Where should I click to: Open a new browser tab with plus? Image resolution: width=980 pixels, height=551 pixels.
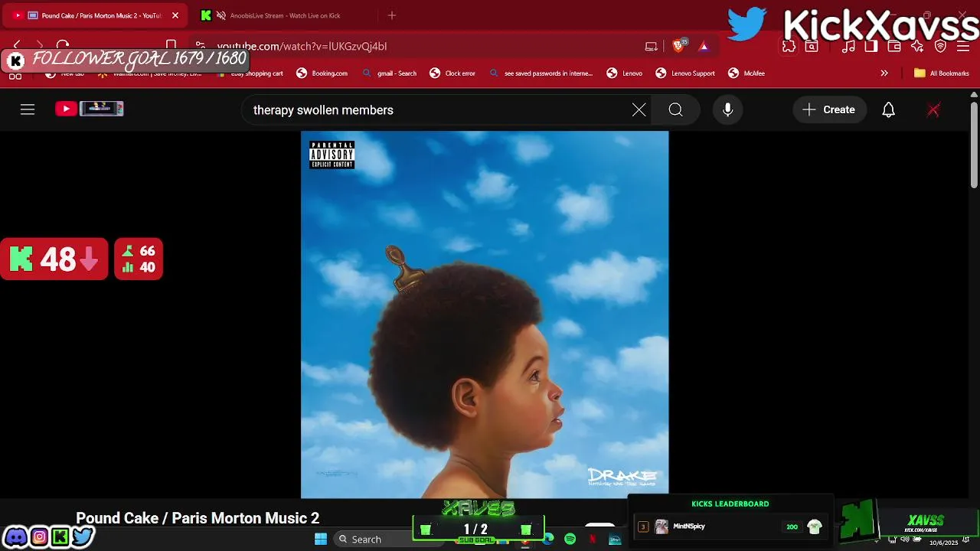392,15
